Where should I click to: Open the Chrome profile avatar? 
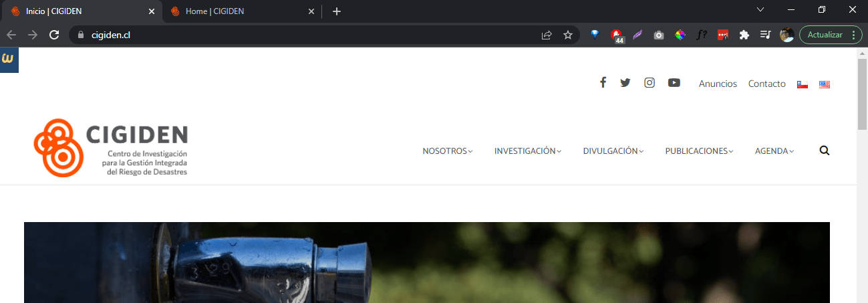[x=787, y=35]
